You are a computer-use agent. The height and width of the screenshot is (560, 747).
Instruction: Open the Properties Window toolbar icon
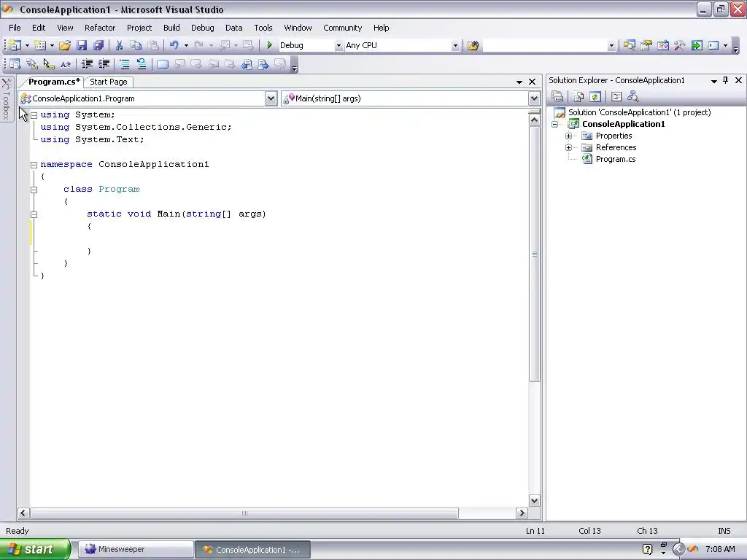pos(646,45)
